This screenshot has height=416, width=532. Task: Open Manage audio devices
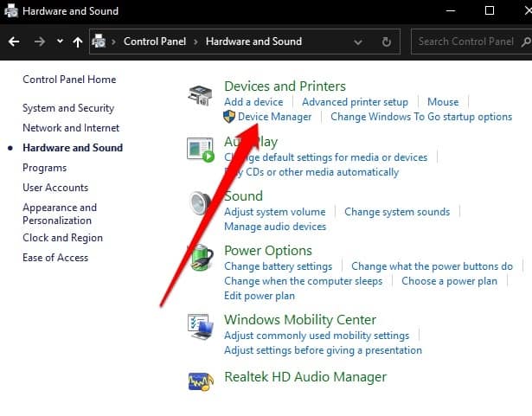click(275, 227)
